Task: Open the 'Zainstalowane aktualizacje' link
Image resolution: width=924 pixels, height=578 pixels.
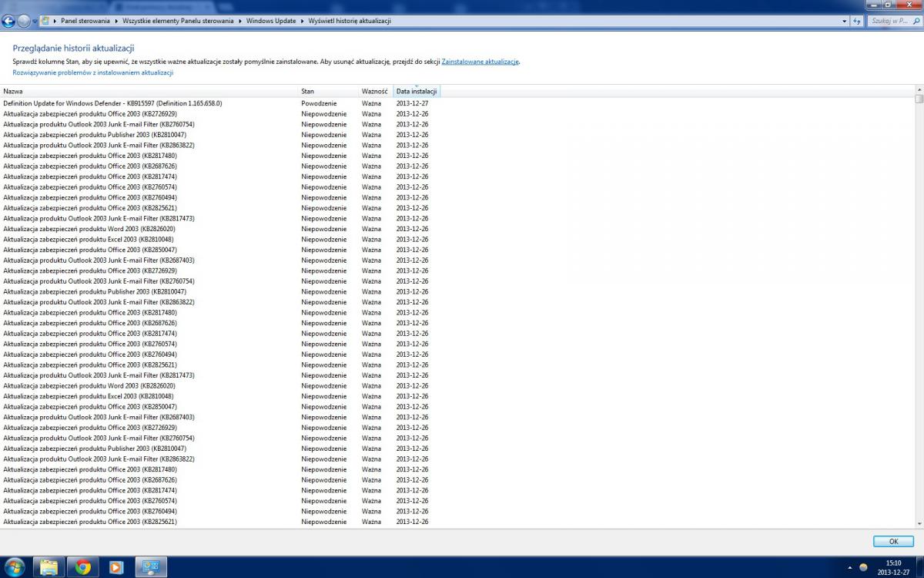Action: [480, 61]
